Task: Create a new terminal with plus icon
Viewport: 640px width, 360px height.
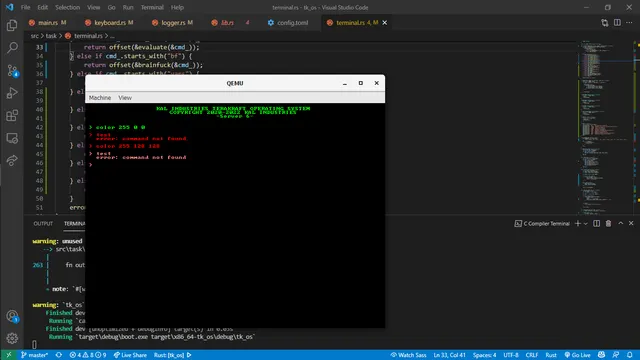Action: [x=577, y=223]
